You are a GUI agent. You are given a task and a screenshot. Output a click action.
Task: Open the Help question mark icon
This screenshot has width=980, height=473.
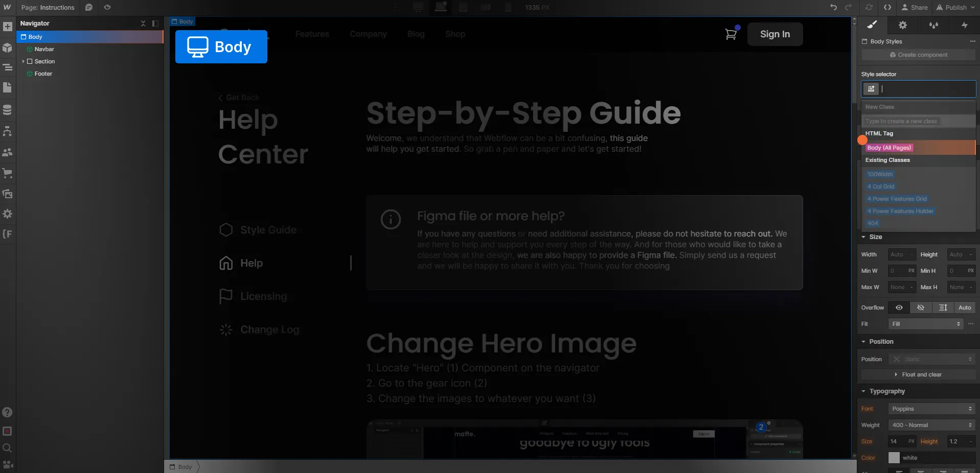(x=7, y=412)
